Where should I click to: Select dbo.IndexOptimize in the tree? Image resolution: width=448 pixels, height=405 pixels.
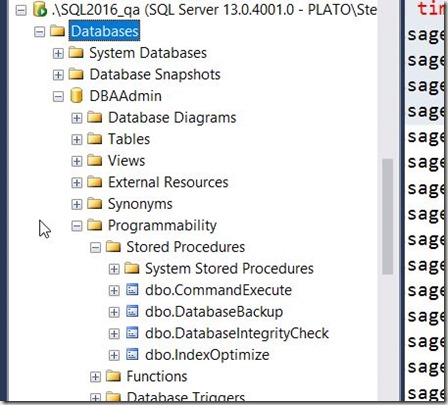click(x=207, y=355)
